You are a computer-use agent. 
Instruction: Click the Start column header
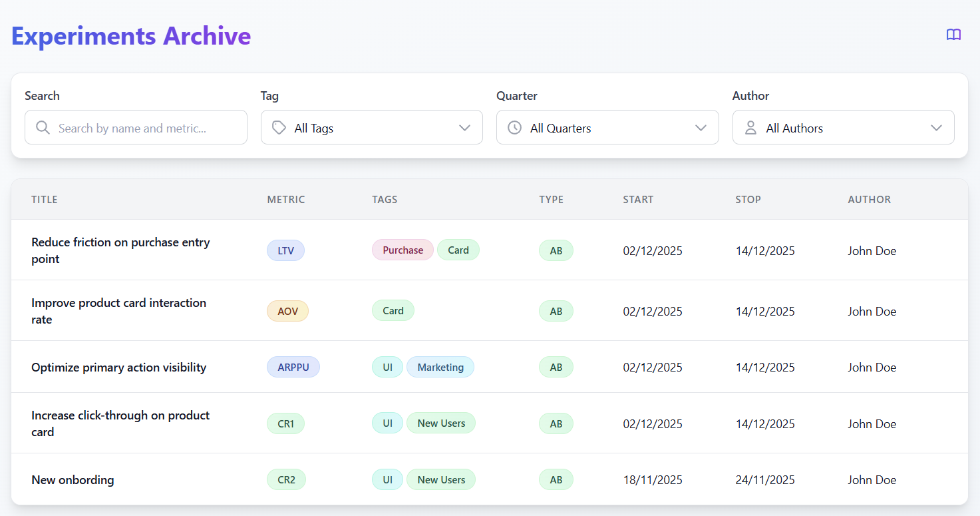tap(638, 200)
